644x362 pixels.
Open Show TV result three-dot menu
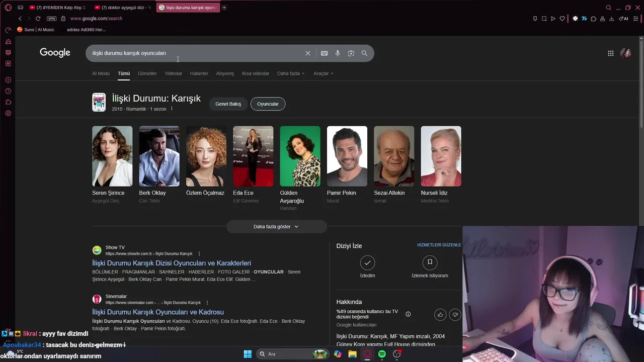pyautogui.click(x=199, y=254)
